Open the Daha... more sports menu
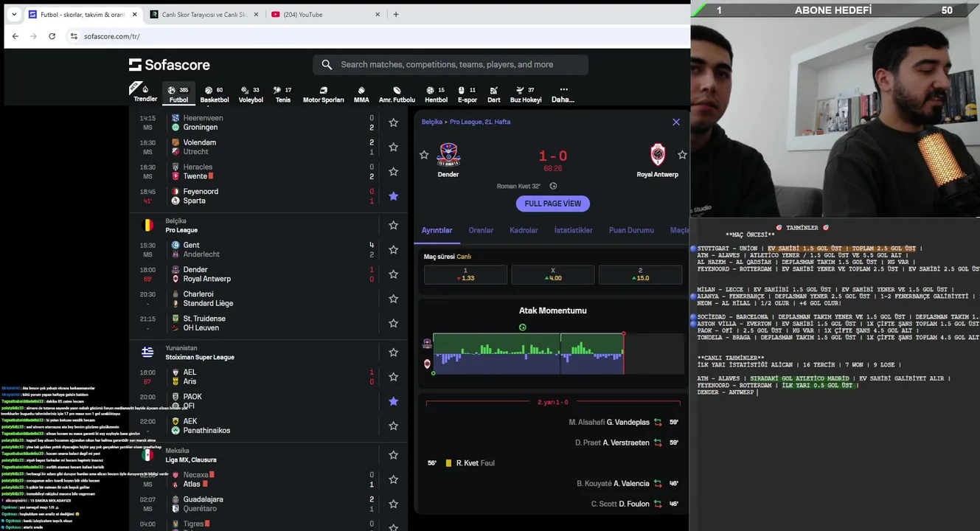This screenshot has height=531, width=980. point(563,94)
